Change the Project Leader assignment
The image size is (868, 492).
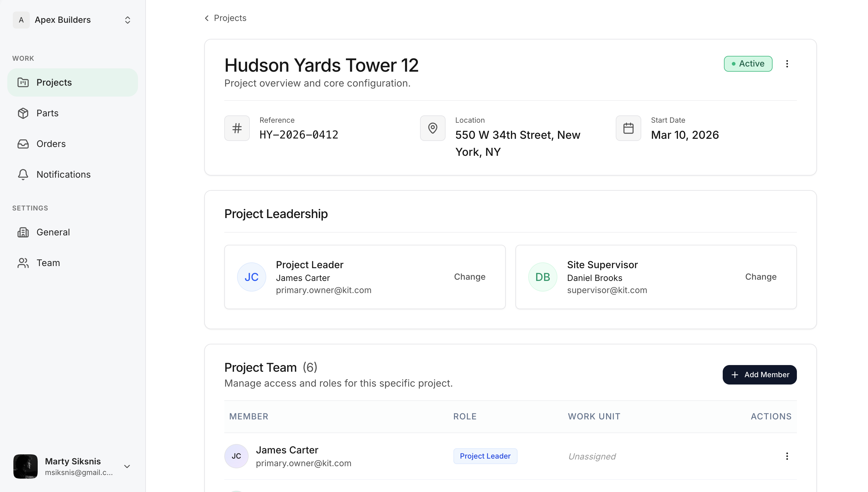469,276
